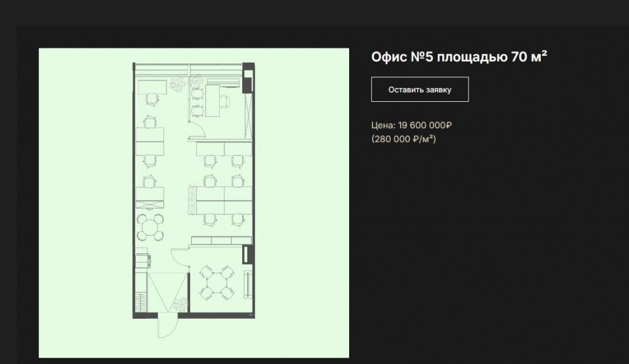Click the top-left corner desk with chair
Screen dimensions: 629x364
152,92
